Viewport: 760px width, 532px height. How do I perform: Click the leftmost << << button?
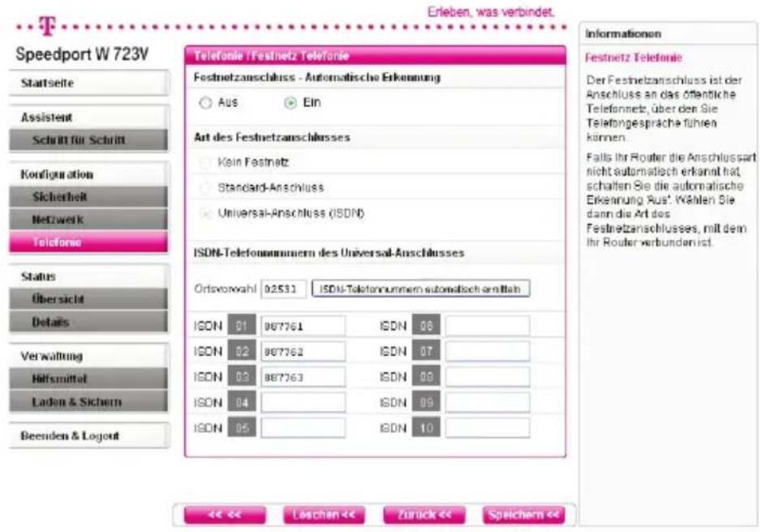225,515
